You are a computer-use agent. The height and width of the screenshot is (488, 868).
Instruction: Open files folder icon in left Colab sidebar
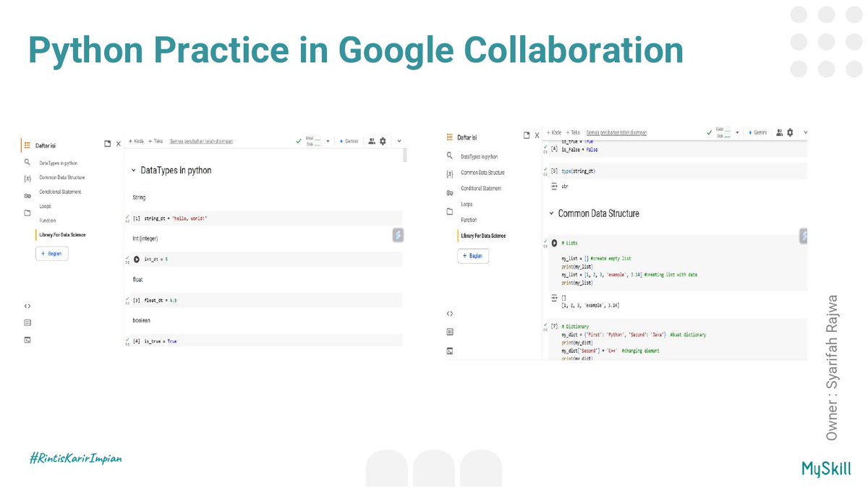click(x=27, y=213)
